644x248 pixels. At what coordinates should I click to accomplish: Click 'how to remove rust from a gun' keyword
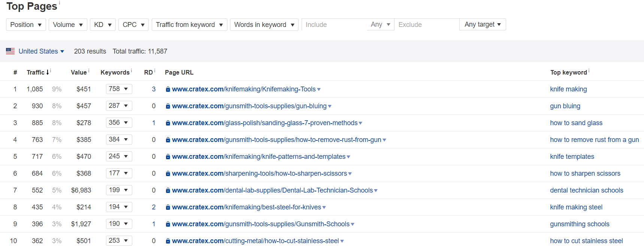click(595, 140)
